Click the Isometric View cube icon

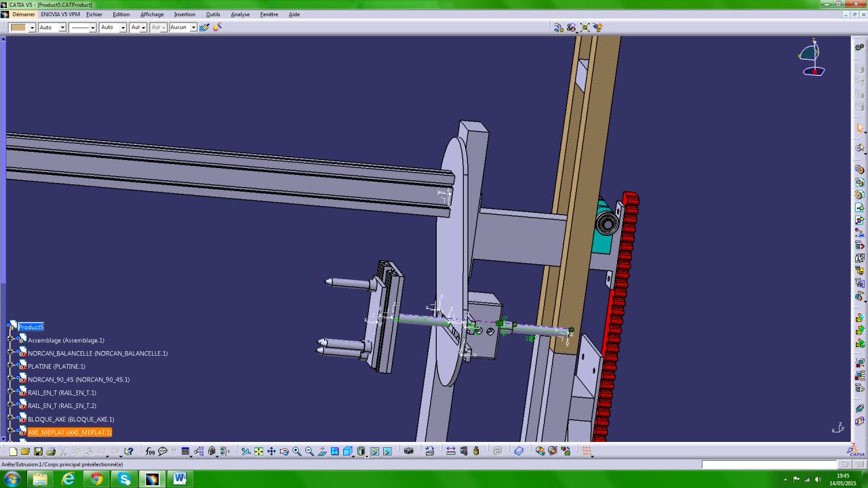coord(348,451)
